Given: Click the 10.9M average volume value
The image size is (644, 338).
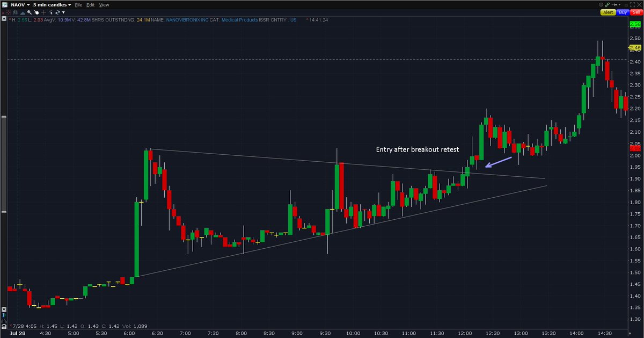Looking at the screenshot, I should (x=64, y=20).
